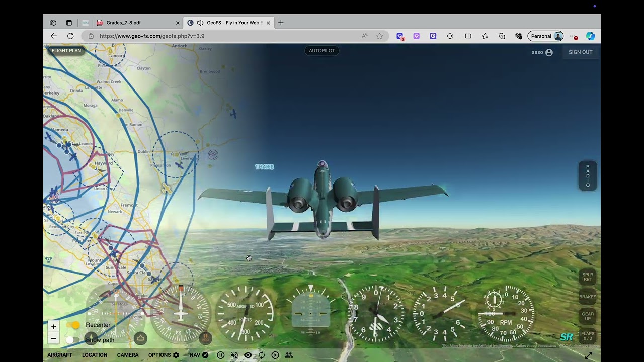Open the purple P extension icon
The image size is (644, 362).
433,36
